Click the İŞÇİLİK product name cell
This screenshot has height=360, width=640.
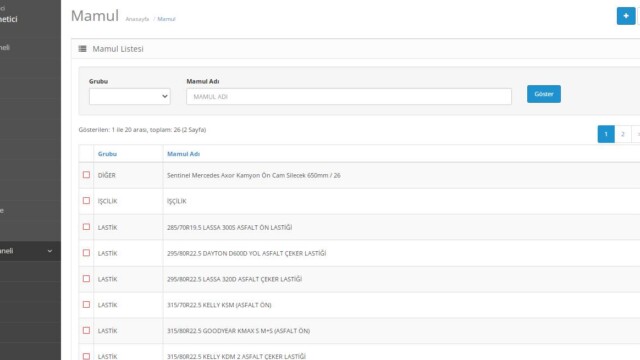click(177, 201)
